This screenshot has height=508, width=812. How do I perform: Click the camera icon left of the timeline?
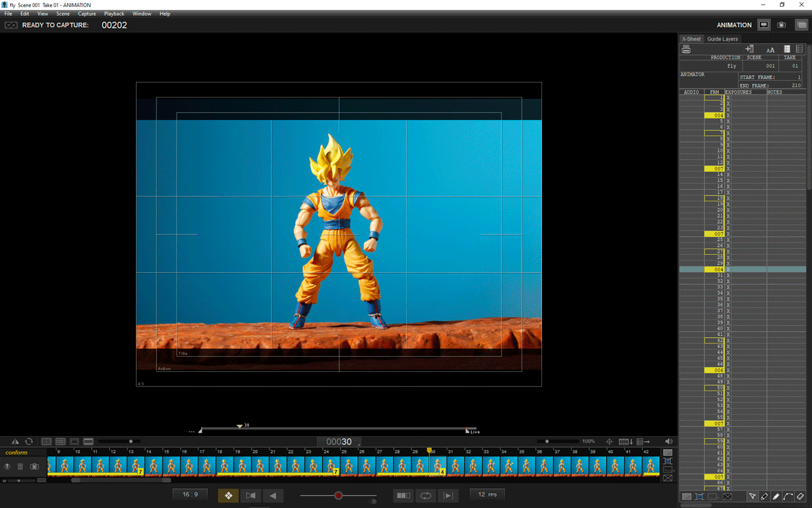pyautogui.click(x=35, y=467)
